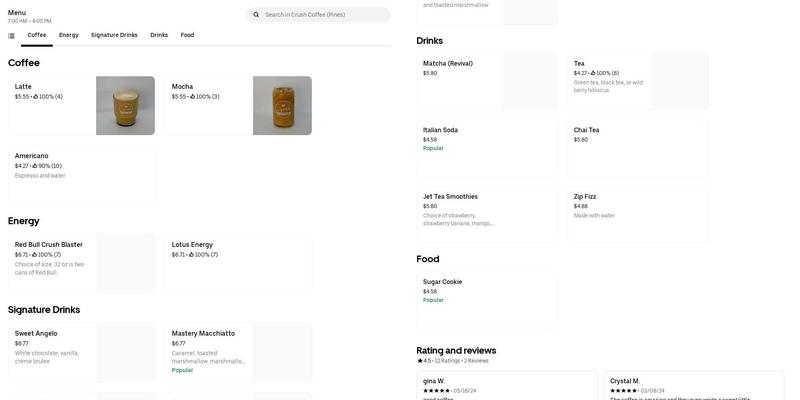Switch to the Coffee tab

37,35
